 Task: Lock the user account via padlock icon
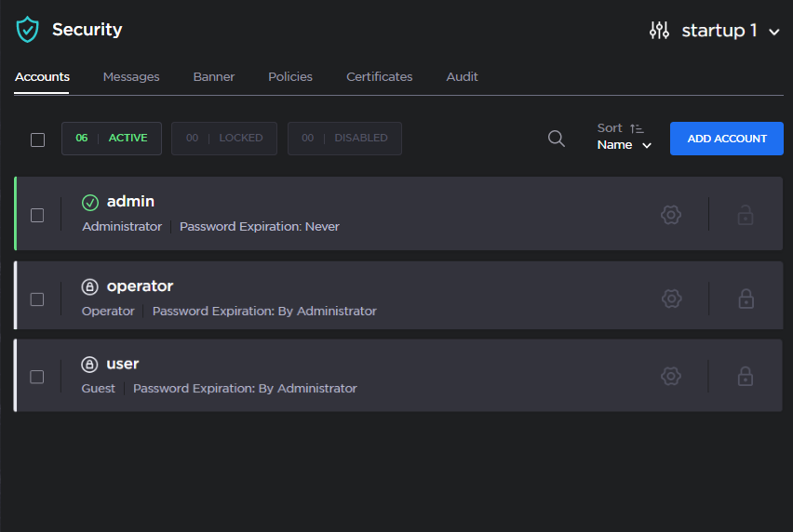pos(746,377)
